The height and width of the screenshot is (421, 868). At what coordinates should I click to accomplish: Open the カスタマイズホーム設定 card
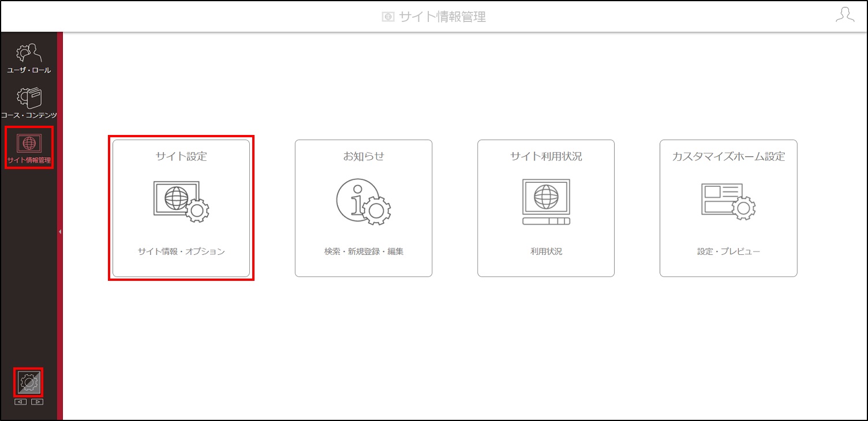(728, 208)
